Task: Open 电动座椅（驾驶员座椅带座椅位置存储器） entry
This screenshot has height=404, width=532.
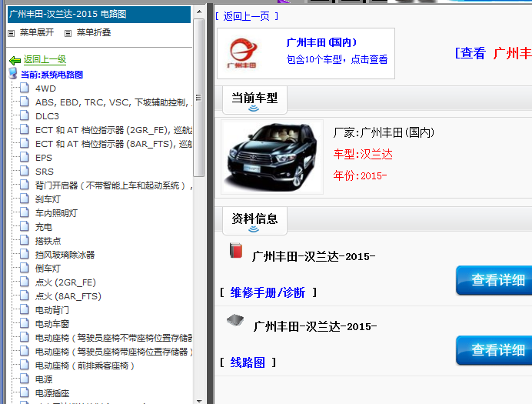Action: coord(114,352)
